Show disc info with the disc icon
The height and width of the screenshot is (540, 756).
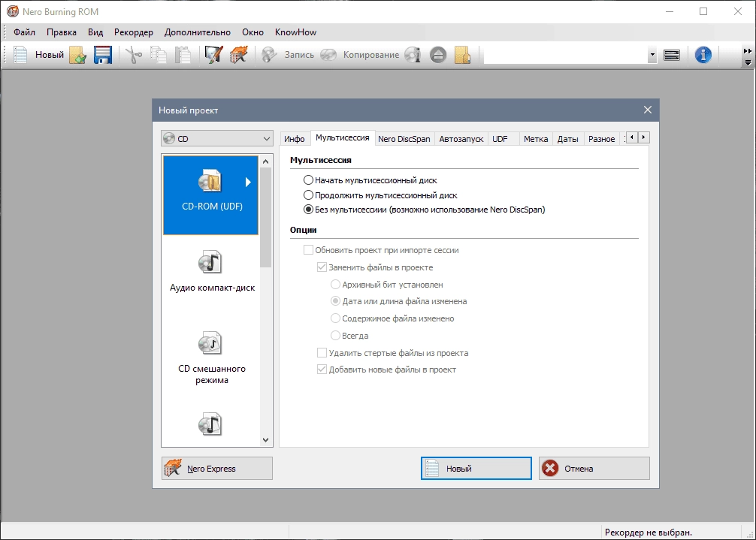413,55
